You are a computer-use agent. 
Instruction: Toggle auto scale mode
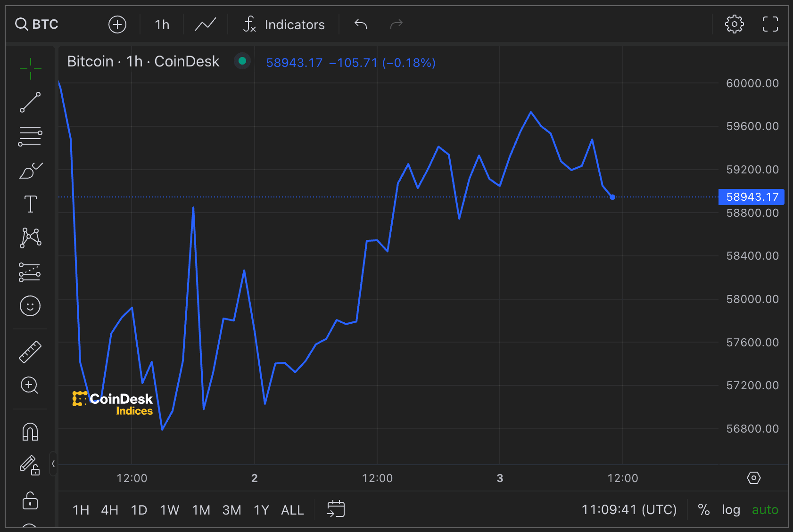click(765, 510)
